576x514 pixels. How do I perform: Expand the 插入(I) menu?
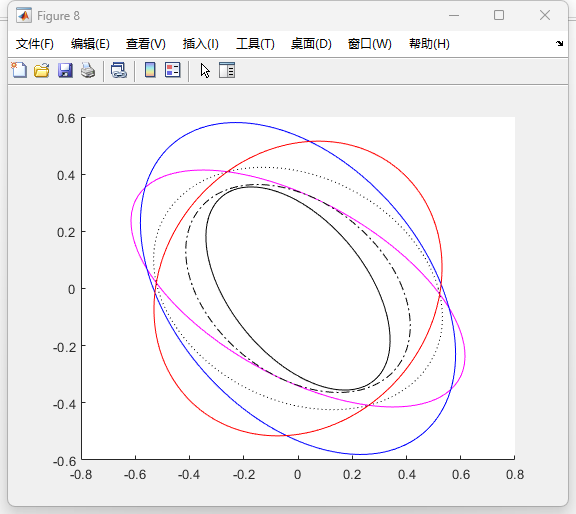click(201, 44)
